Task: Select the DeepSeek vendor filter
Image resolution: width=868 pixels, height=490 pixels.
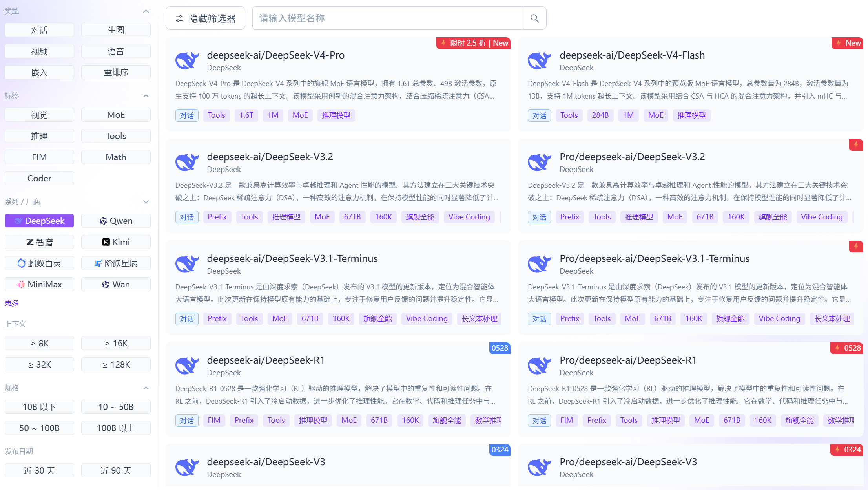Action: [39, 221]
